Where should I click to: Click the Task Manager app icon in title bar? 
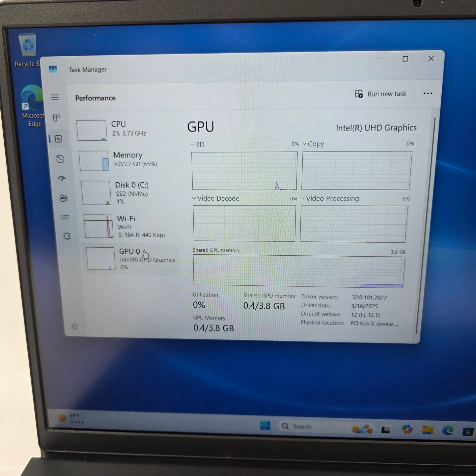(x=53, y=69)
